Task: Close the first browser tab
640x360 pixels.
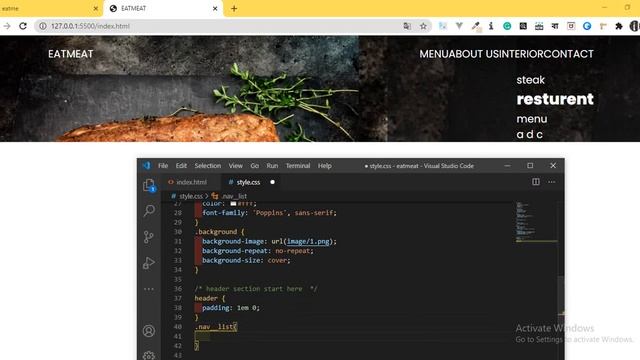Action: (96, 9)
